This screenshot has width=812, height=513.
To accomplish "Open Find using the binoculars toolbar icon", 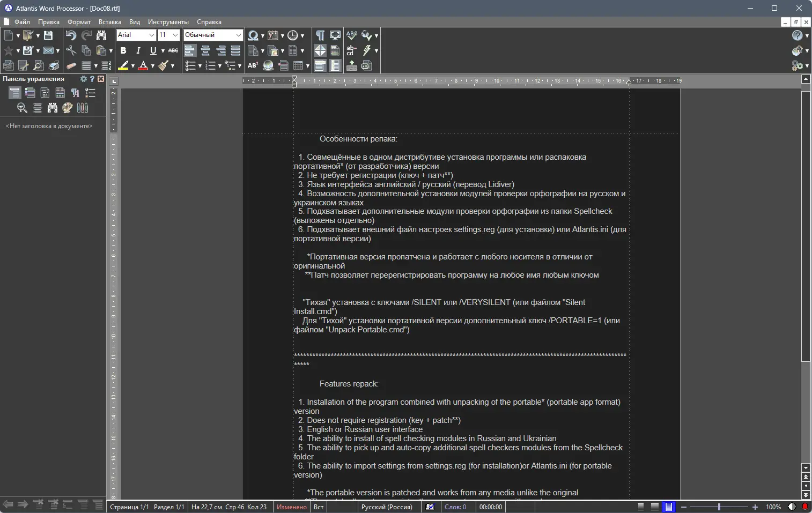I will [102, 35].
